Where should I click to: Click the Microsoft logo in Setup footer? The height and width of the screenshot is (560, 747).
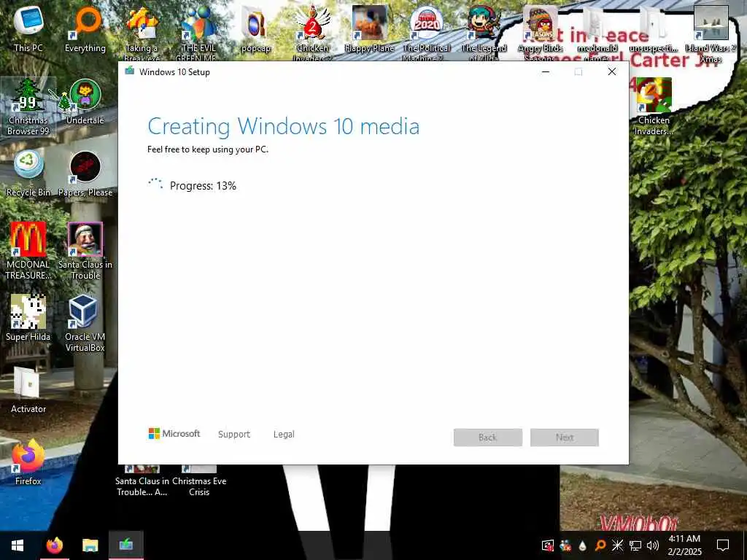[174, 433]
